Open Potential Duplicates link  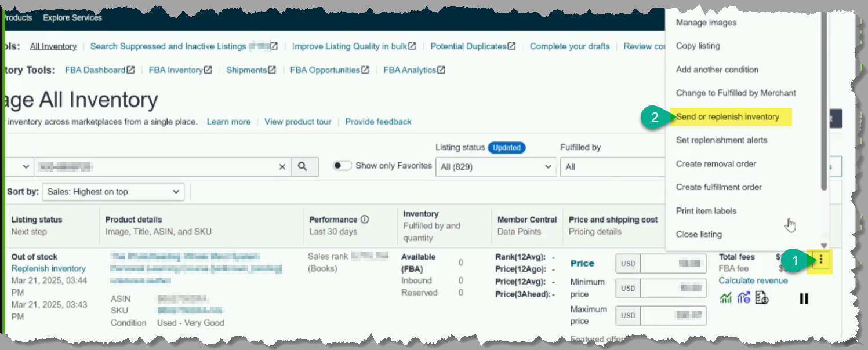[x=468, y=46]
